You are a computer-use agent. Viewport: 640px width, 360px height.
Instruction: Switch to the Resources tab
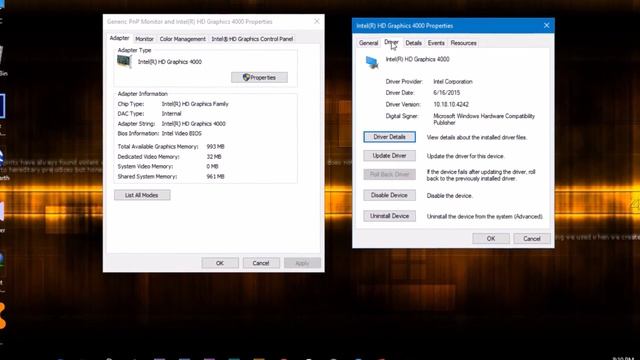463,43
